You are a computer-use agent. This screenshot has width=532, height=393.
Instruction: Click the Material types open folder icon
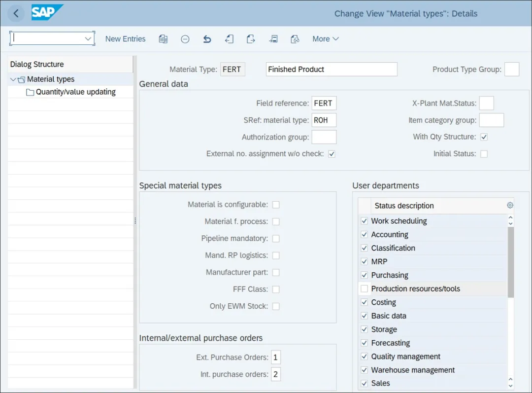pos(21,79)
